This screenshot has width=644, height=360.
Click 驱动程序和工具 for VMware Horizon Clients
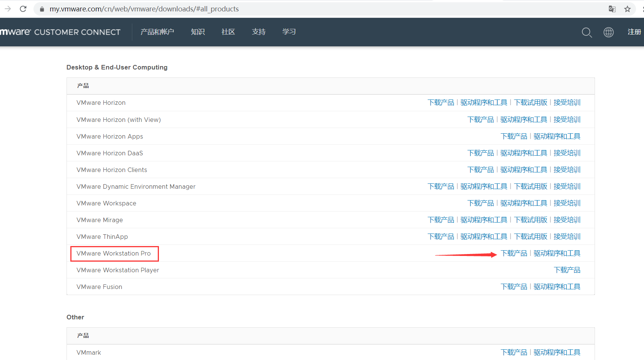tap(524, 170)
